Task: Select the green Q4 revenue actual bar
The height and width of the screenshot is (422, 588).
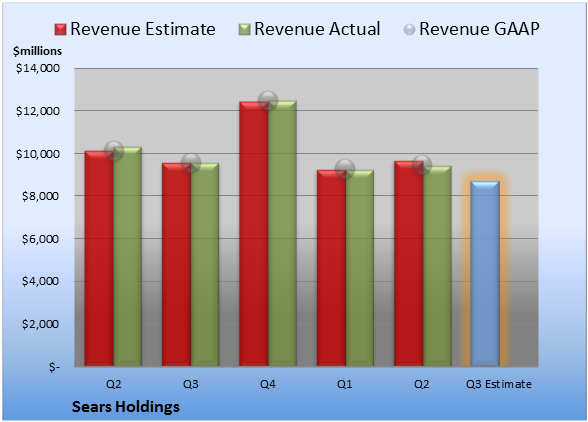Action: tap(282, 233)
